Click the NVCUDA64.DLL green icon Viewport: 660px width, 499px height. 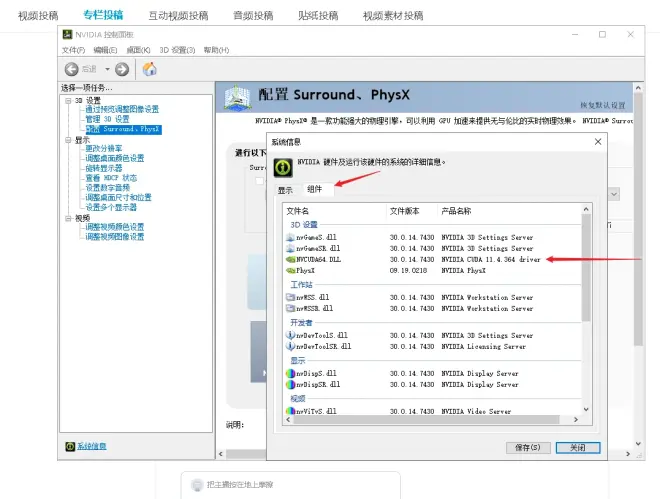(290, 260)
